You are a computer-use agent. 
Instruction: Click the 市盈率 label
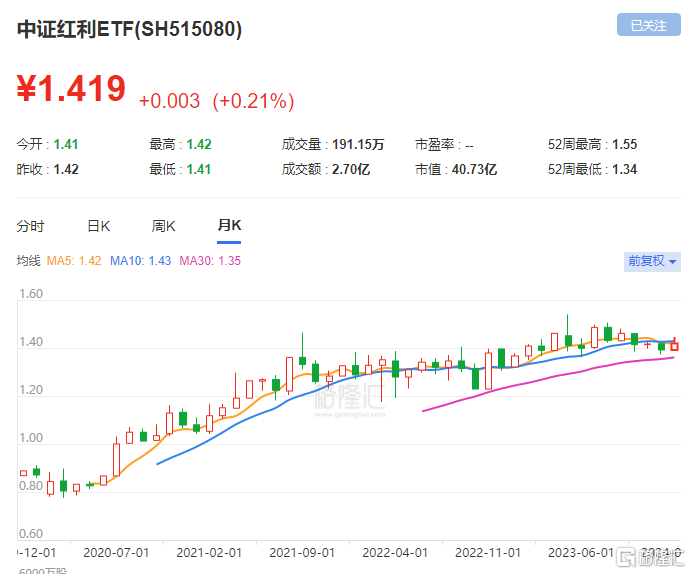coord(435,144)
